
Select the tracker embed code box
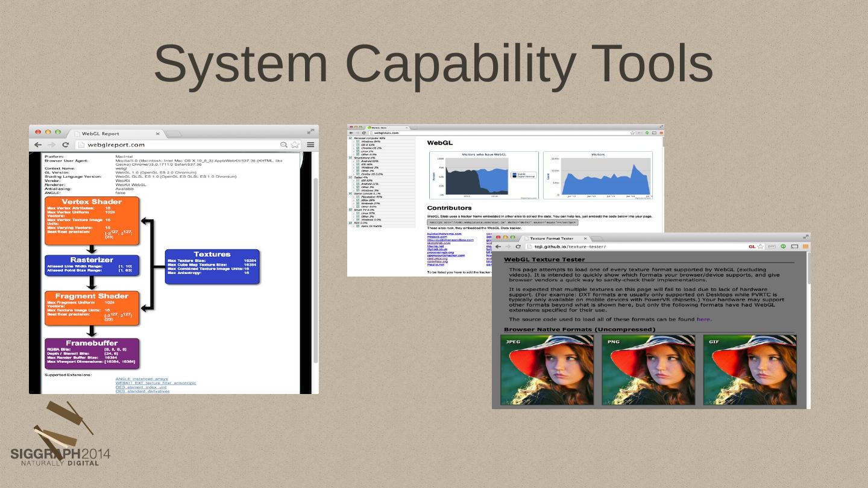tap(503, 222)
